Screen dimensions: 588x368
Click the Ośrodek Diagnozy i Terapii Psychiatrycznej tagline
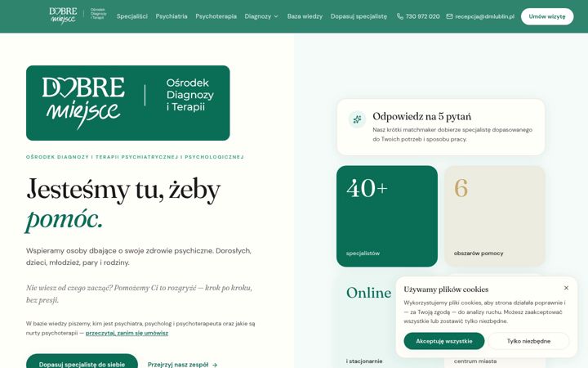[135, 157]
